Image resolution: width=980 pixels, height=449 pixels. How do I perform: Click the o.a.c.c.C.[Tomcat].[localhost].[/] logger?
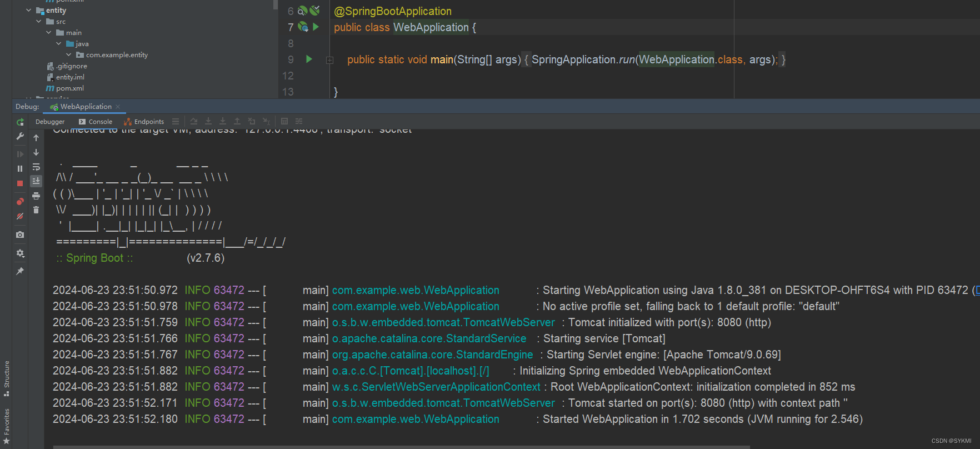coord(411,371)
